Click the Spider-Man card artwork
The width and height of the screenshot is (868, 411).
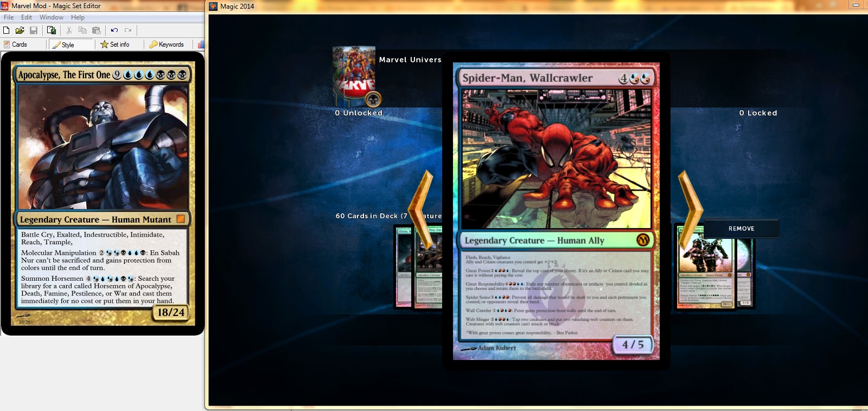[556, 159]
